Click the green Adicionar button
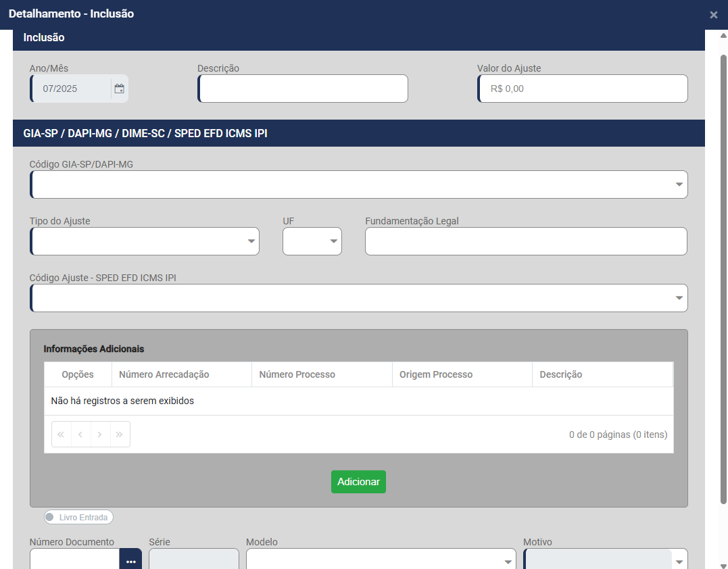This screenshot has height=569, width=728. [x=358, y=482]
